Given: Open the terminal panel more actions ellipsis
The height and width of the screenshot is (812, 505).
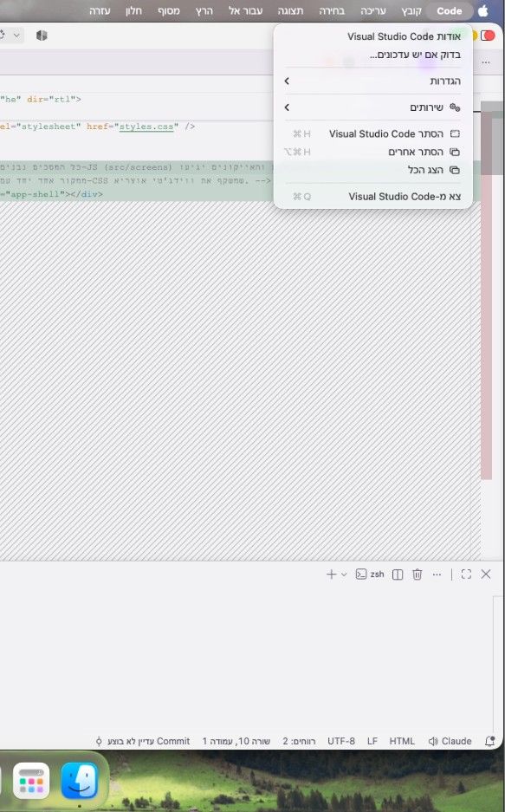Looking at the screenshot, I should pyautogui.click(x=437, y=575).
